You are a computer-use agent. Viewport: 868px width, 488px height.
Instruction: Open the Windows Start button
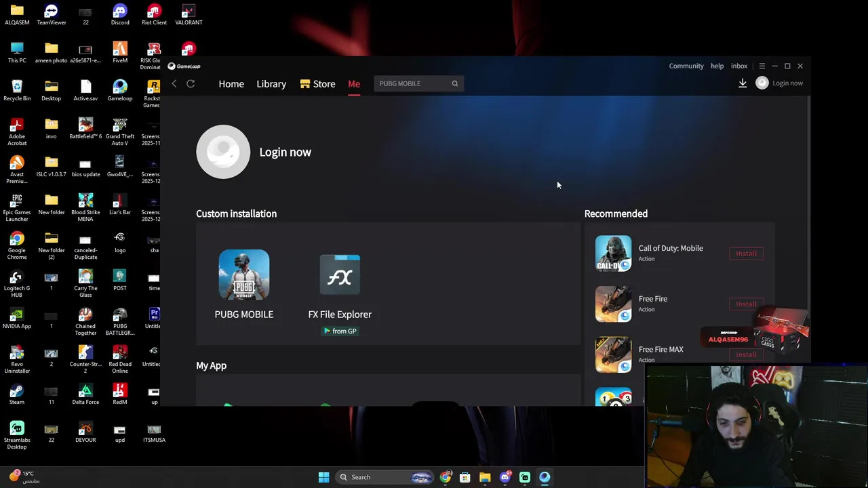tap(323, 477)
